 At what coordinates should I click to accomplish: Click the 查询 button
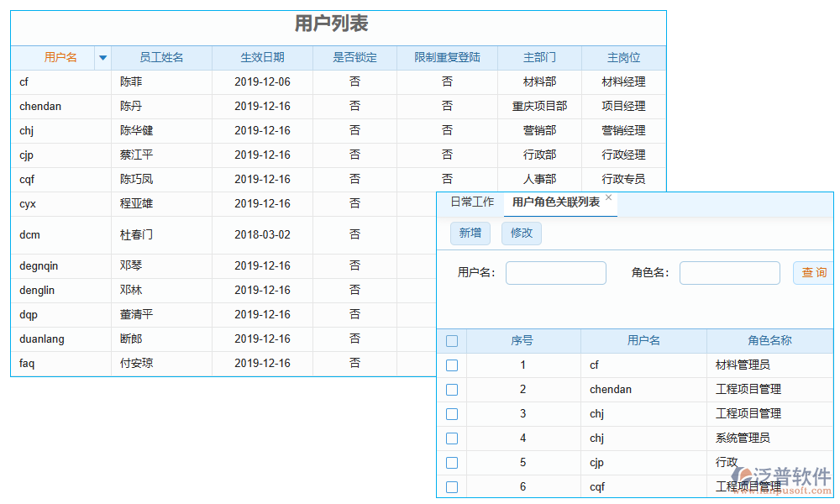coord(812,272)
